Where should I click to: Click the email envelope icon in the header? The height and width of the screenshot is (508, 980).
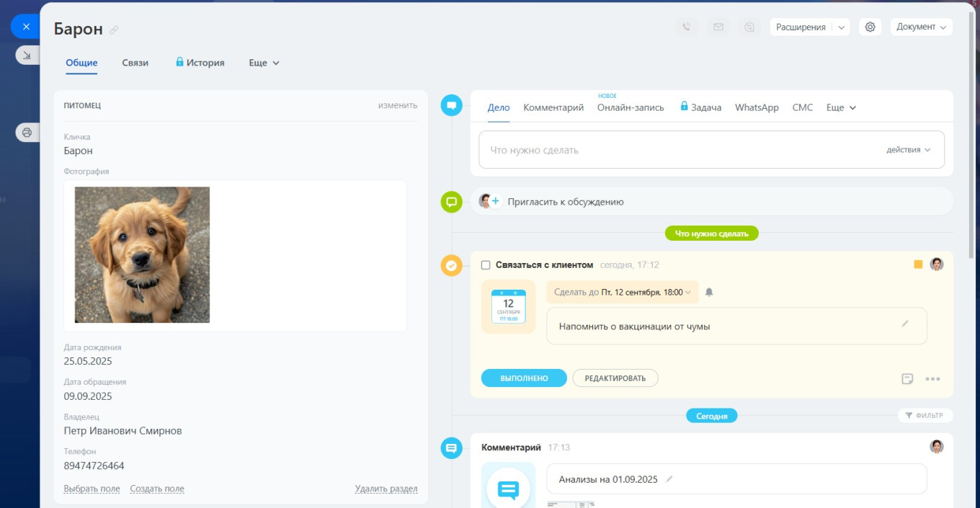click(x=718, y=27)
